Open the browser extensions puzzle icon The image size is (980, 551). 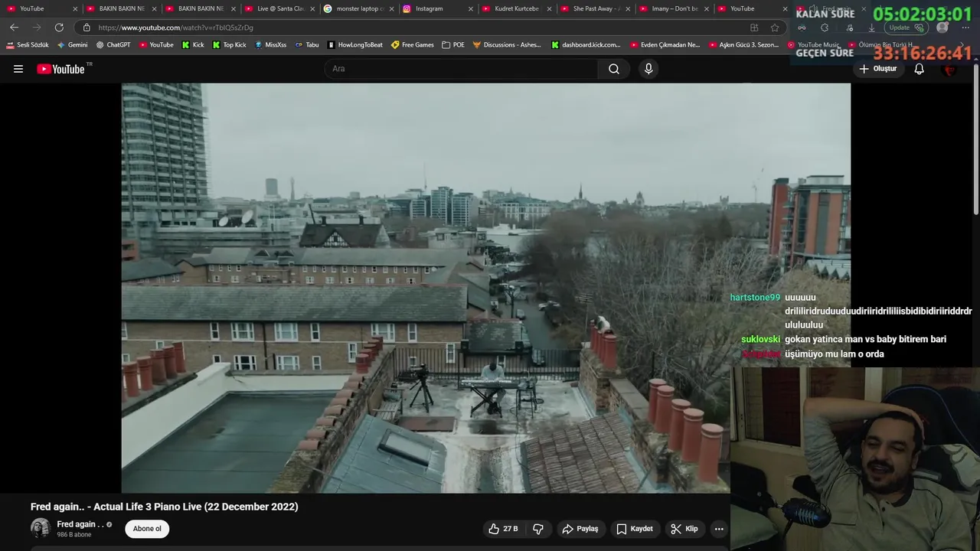(x=824, y=28)
